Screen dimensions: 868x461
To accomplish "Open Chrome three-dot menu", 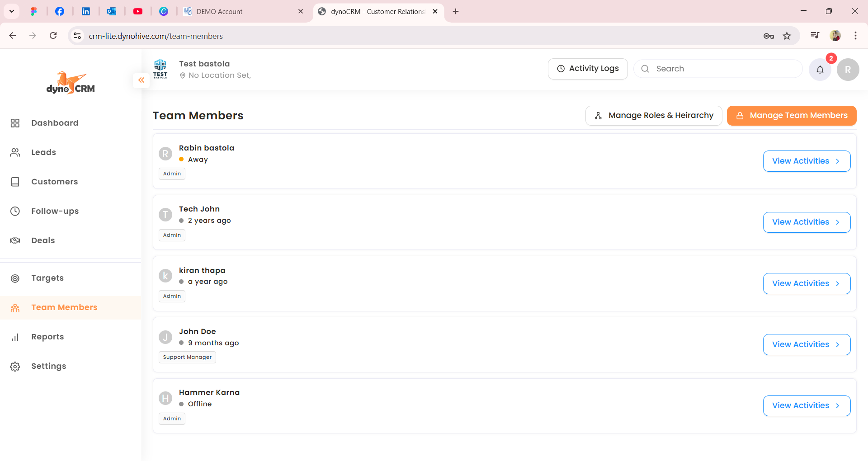I will [x=855, y=36].
